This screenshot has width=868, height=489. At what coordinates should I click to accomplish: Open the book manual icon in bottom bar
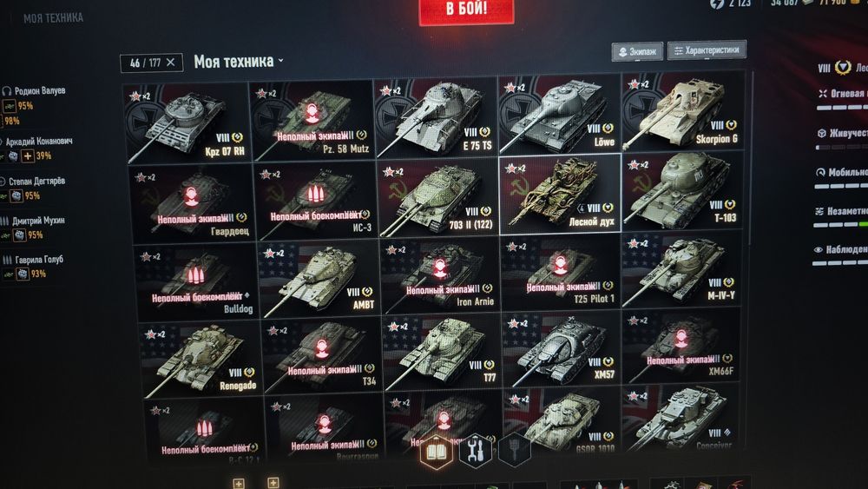point(437,452)
